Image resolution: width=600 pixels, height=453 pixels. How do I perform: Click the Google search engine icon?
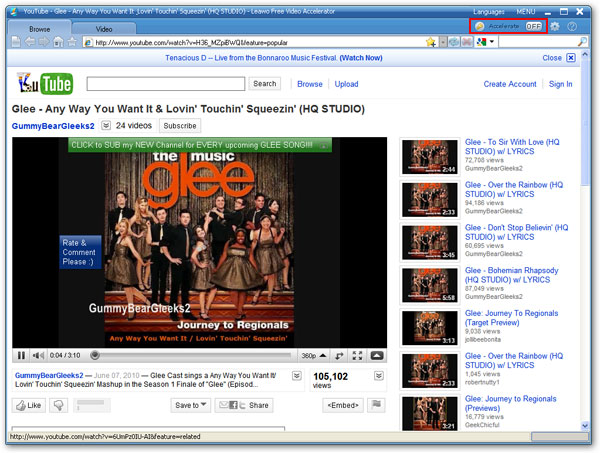(x=481, y=42)
